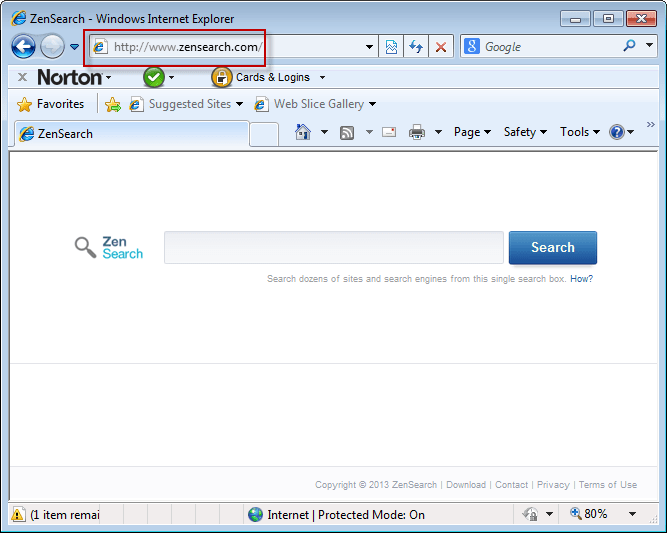Click the Internet zone globe icon
This screenshot has width=667, height=533.
(255, 515)
